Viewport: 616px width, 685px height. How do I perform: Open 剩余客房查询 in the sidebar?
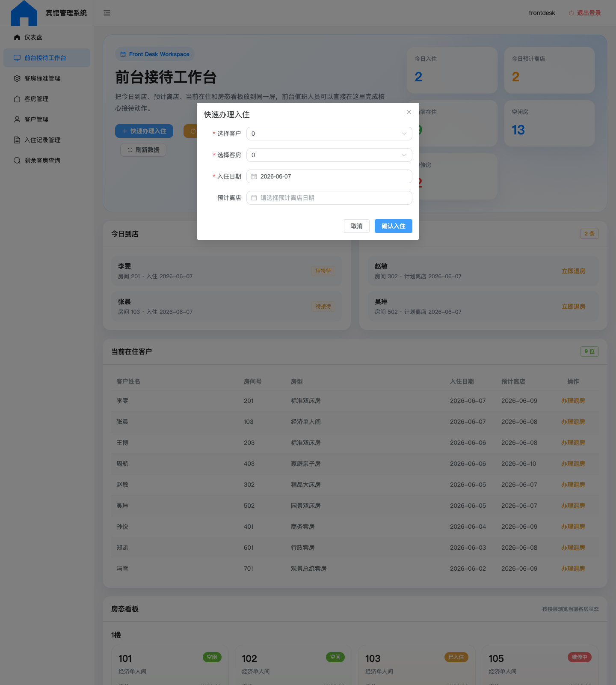pyautogui.click(x=47, y=161)
